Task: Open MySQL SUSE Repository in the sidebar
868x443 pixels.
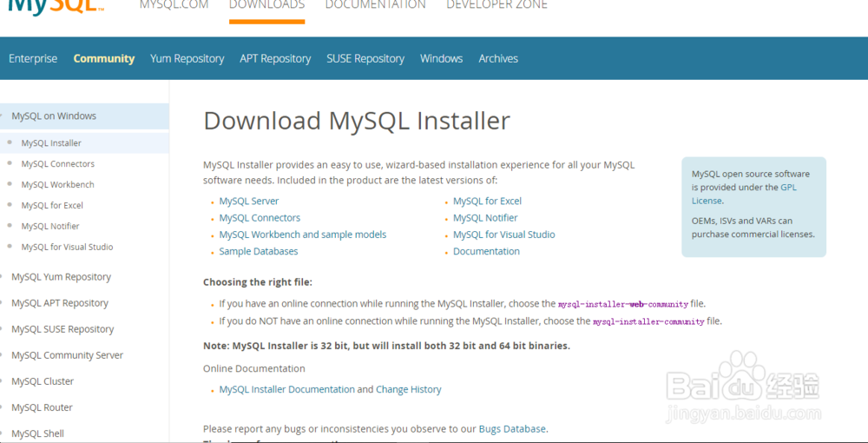Action: coord(62,329)
